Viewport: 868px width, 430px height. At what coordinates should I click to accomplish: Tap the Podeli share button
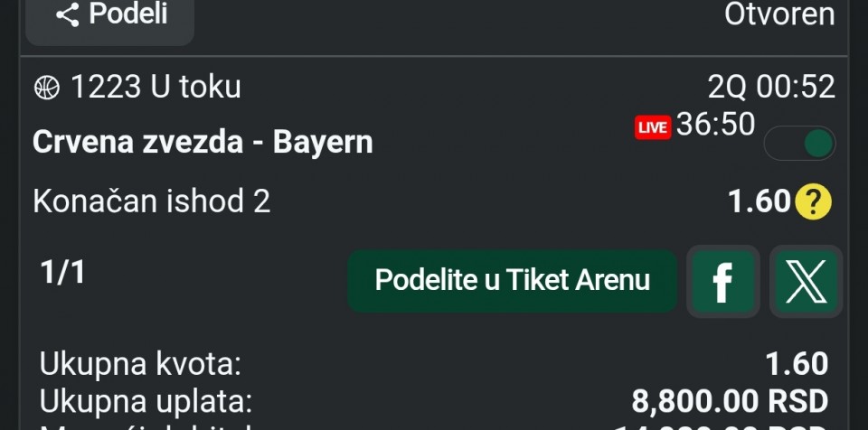[x=110, y=16]
